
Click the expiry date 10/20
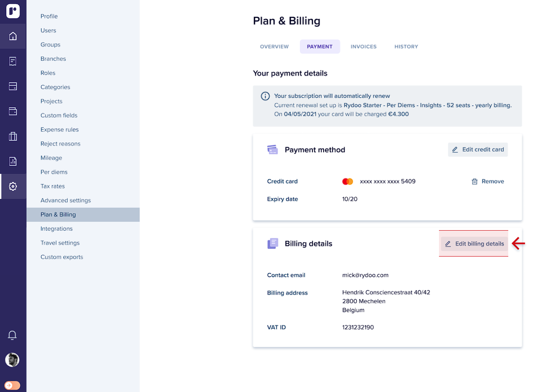coord(350,199)
